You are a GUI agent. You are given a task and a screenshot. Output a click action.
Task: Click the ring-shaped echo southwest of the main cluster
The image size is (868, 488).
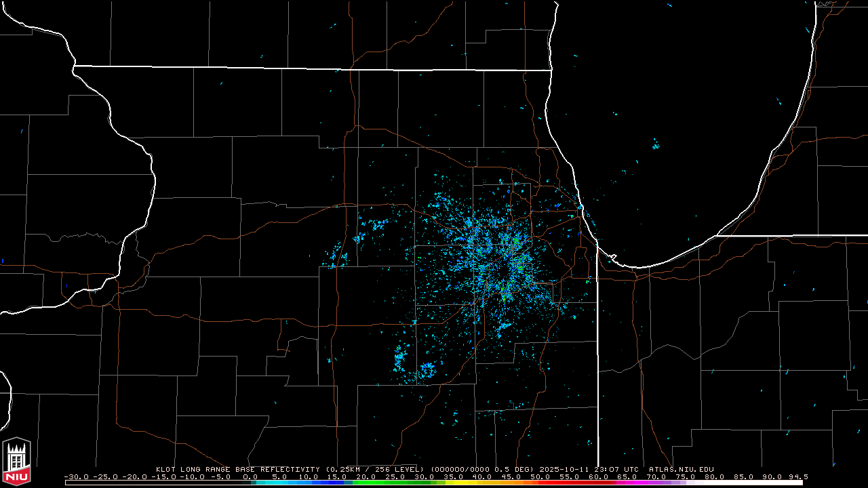tap(427, 370)
